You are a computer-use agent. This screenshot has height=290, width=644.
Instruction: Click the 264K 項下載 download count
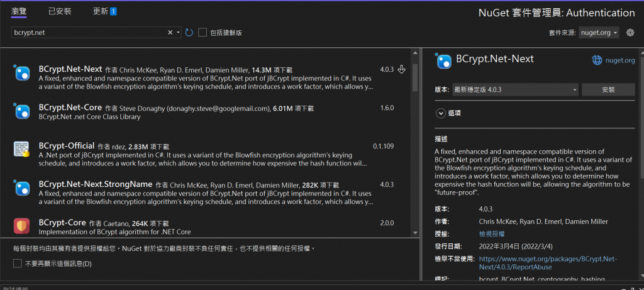[150, 224]
